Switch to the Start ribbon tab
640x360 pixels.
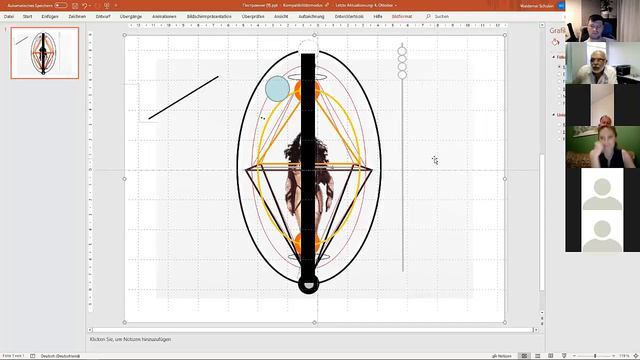(27, 17)
